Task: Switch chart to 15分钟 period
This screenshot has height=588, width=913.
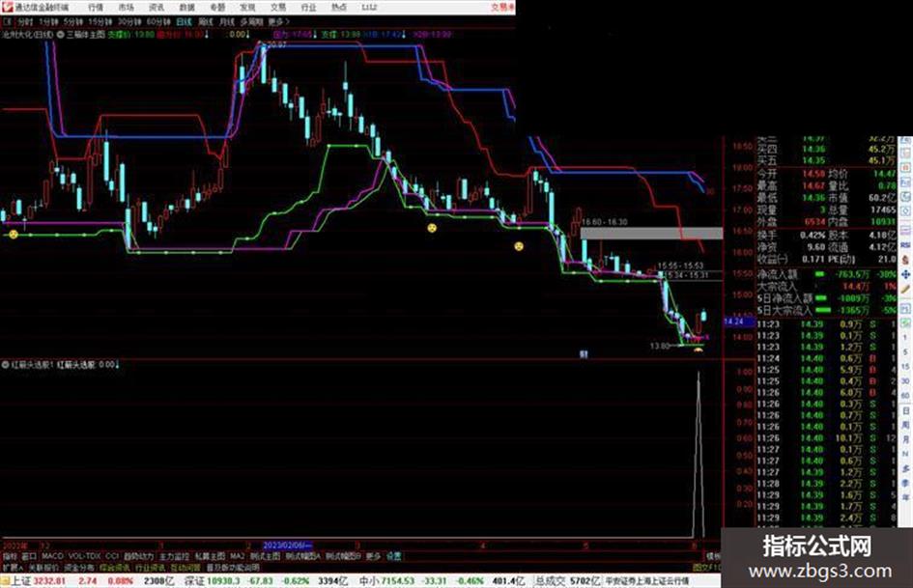Action: coord(100,21)
